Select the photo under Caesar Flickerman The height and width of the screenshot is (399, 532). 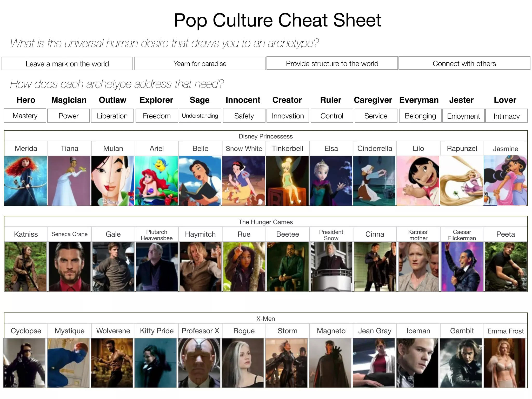[462, 267]
